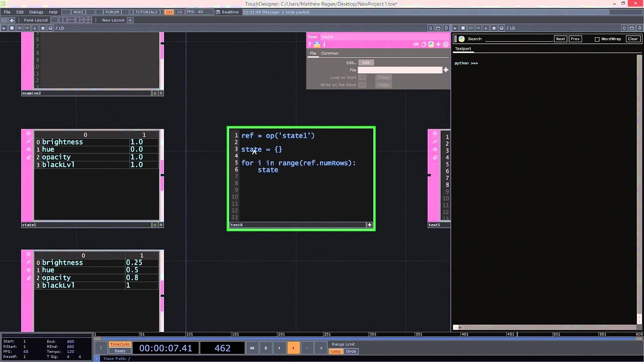Image resolution: width=644 pixels, height=362 pixels.
Task: Select the four-pane grid layout icon
Action: click(x=88, y=20)
